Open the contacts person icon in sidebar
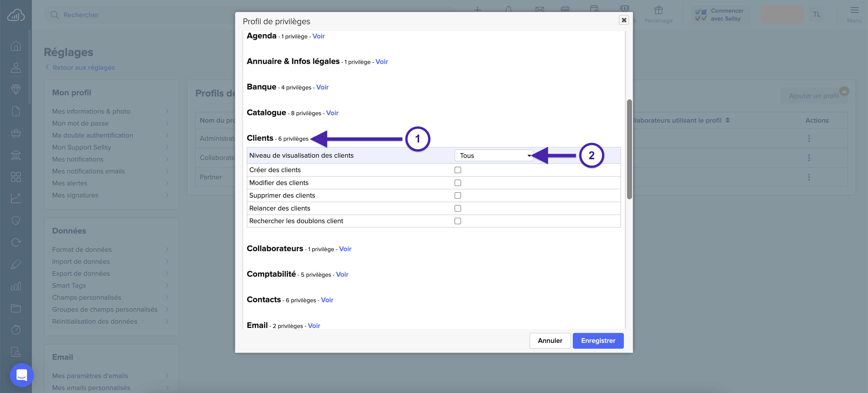This screenshot has width=868, height=393. tap(16, 68)
